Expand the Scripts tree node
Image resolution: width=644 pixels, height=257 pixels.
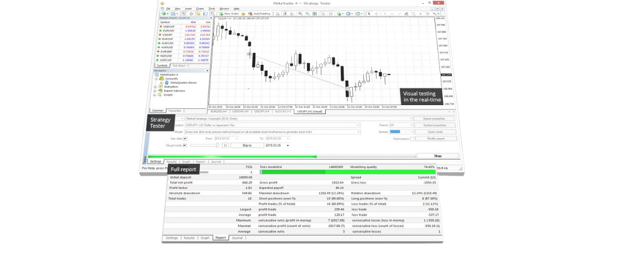point(154,95)
